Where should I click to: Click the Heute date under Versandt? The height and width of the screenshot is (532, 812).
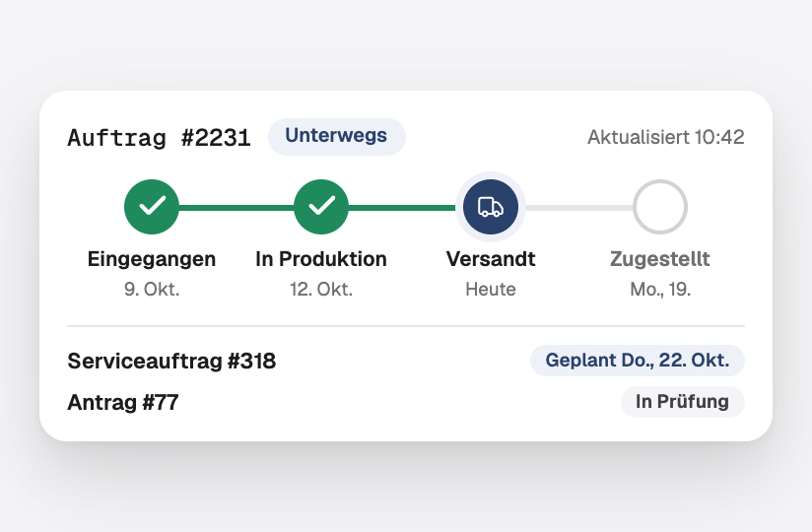click(491, 290)
